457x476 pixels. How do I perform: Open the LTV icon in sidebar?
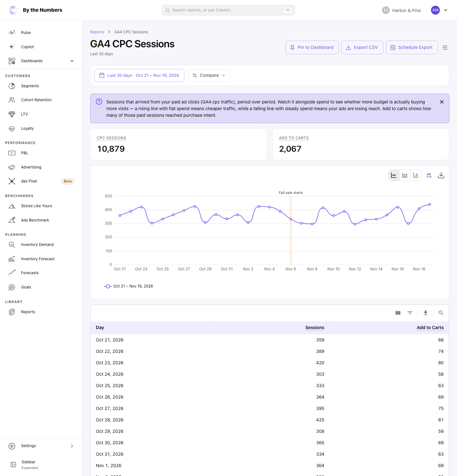12,114
